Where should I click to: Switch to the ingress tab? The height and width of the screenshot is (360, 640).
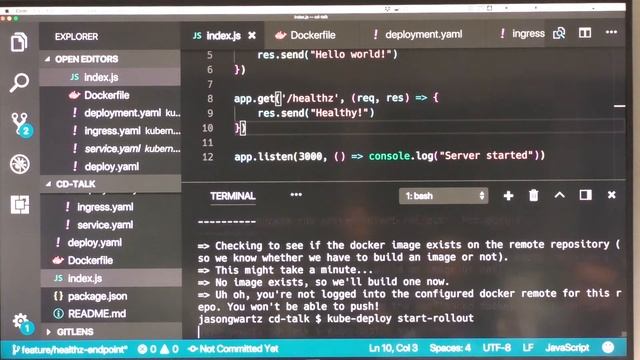pos(522,34)
